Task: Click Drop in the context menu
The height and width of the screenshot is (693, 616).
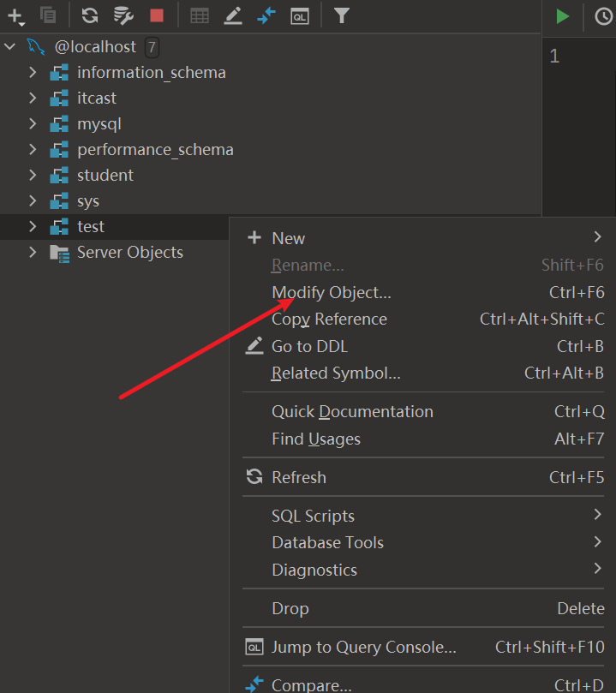Action: [x=290, y=609]
